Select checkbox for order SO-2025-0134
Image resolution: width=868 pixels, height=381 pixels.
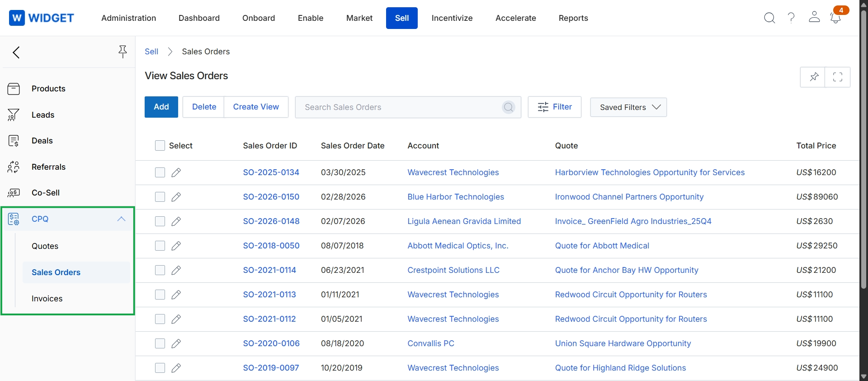(x=160, y=172)
